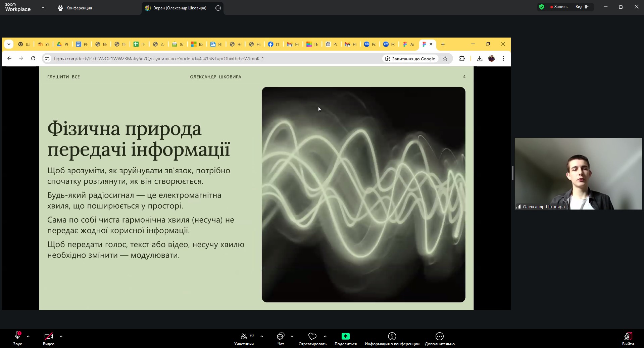This screenshot has height=348, width=644.
Task: Click the green Share screen icon
Action: click(345, 336)
